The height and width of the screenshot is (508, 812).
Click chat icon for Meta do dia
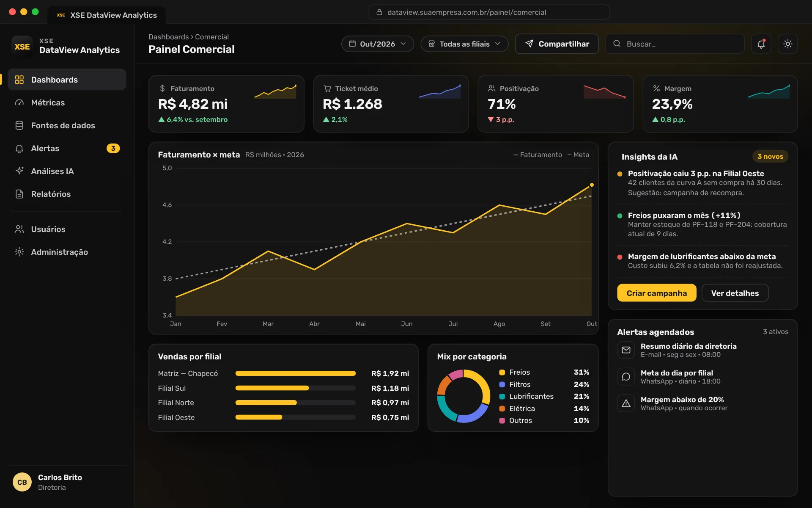(x=626, y=377)
